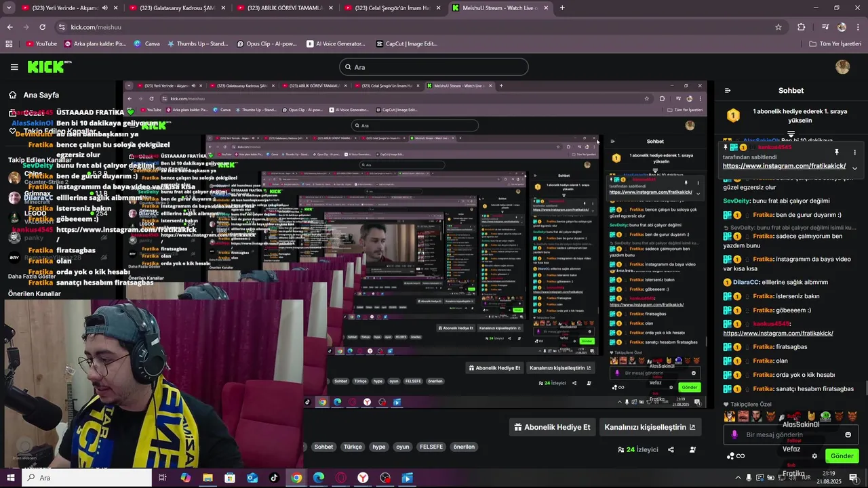Unpin the pinned Instagram message
The height and width of the screenshot is (488, 868).
click(x=837, y=152)
